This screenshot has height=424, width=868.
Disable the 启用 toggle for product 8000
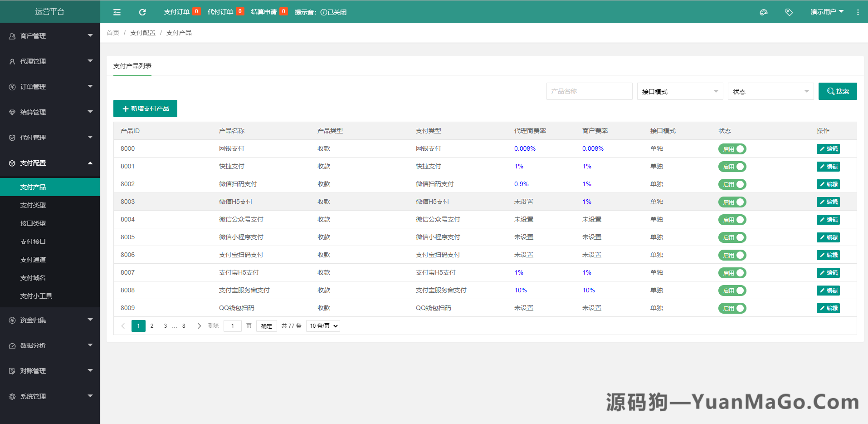(x=732, y=148)
